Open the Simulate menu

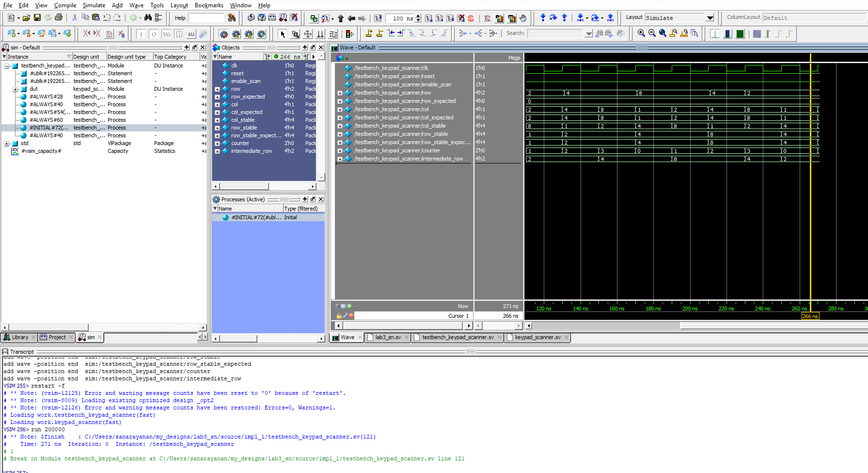tap(94, 5)
